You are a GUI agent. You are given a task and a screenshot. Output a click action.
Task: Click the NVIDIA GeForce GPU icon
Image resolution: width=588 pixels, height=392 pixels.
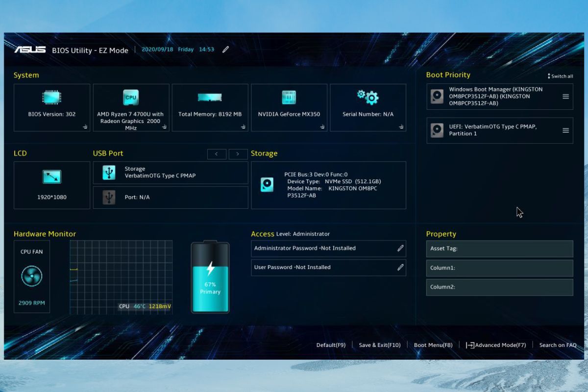pyautogui.click(x=289, y=98)
